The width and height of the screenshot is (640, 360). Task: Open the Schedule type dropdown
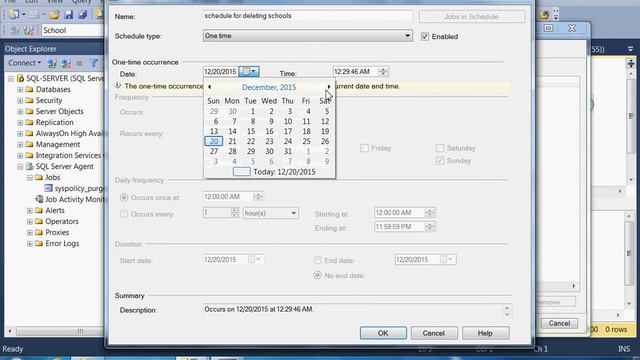[x=407, y=36]
